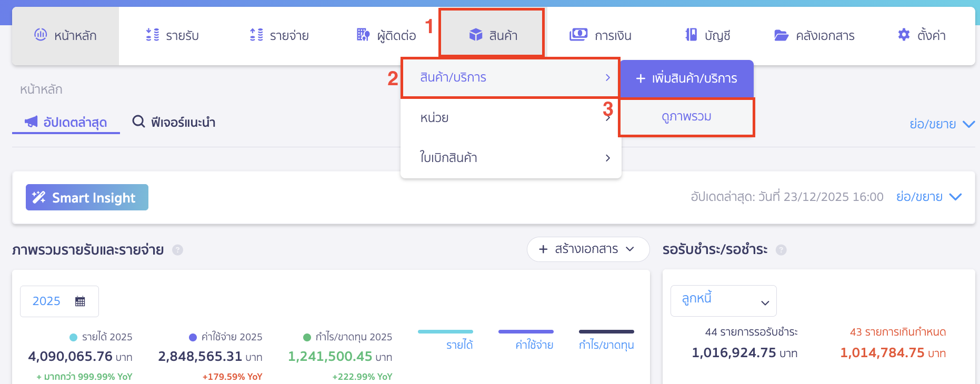Select the ผู้ติดต่อ contacts icon
980x384 pixels.
pyautogui.click(x=362, y=35)
